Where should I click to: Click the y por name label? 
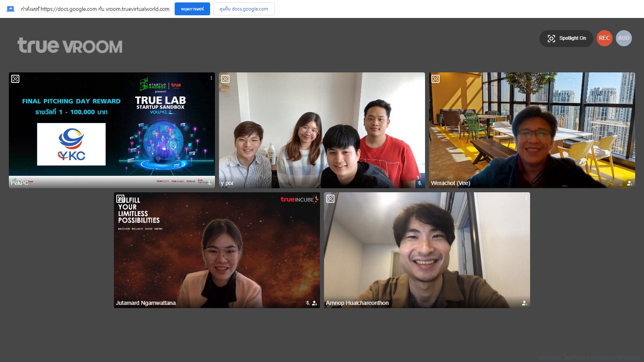point(227,183)
